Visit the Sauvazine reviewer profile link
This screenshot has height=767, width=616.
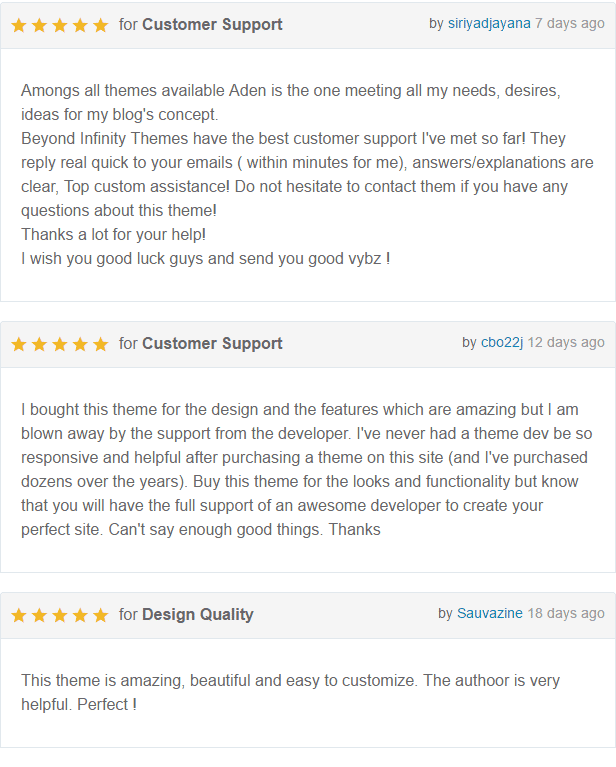(x=490, y=613)
